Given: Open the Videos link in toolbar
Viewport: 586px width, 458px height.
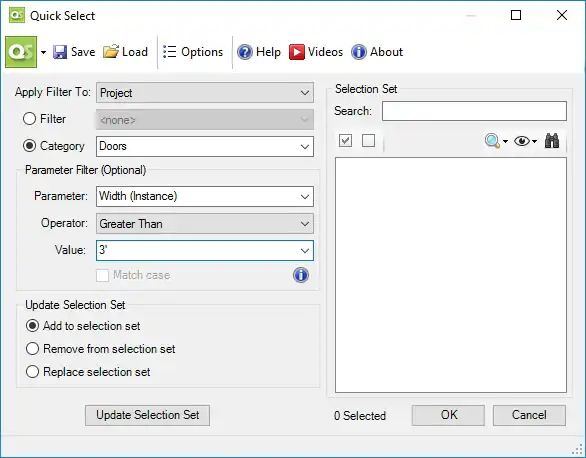Looking at the screenshot, I should click(x=316, y=52).
